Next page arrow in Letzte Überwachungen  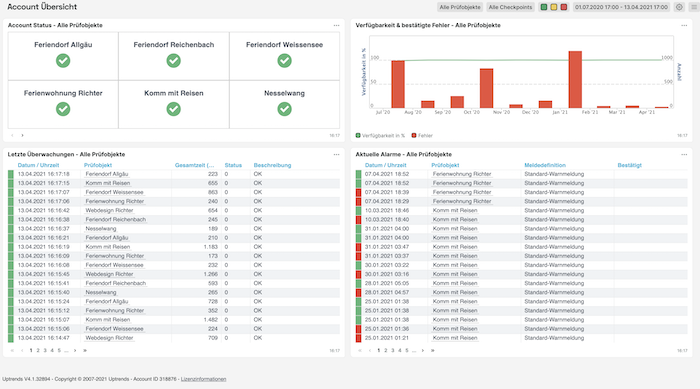point(75,351)
